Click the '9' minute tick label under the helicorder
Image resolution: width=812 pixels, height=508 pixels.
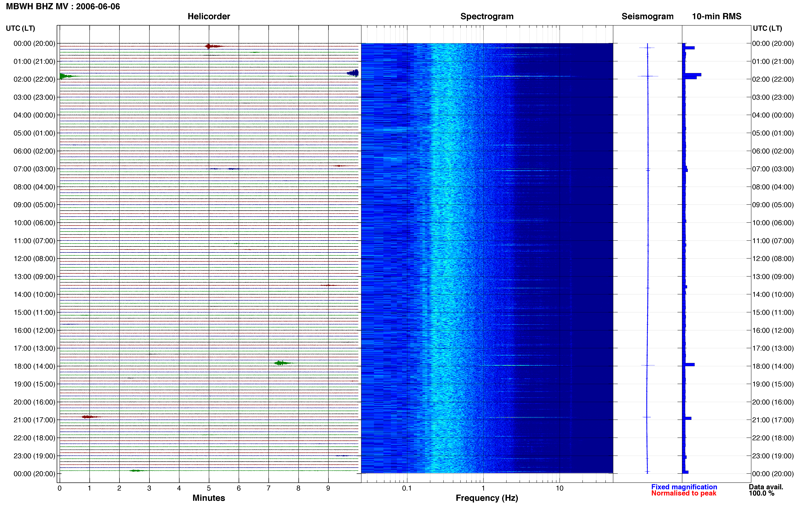(328, 488)
